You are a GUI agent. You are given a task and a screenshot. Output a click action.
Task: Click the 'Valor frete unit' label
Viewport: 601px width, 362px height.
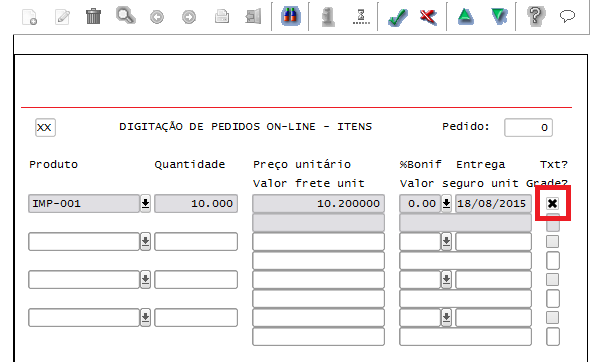click(x=309, y=183)
